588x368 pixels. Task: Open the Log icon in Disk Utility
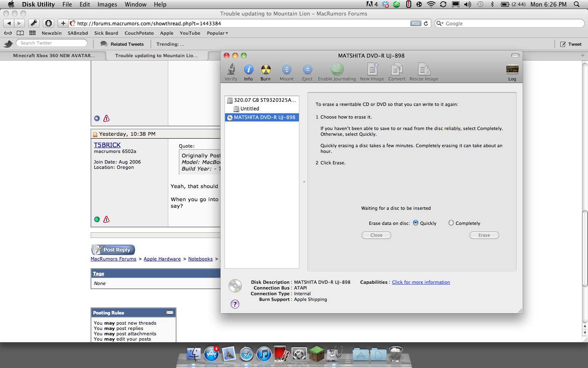click(512, 69)
